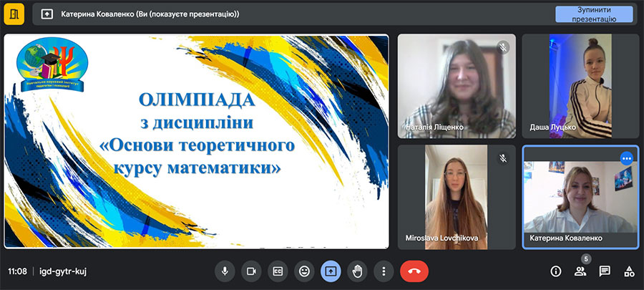Select Катерина Коваленко self-view tile
The height and width of the screenshot is (290, 644).
click(580, 197)
